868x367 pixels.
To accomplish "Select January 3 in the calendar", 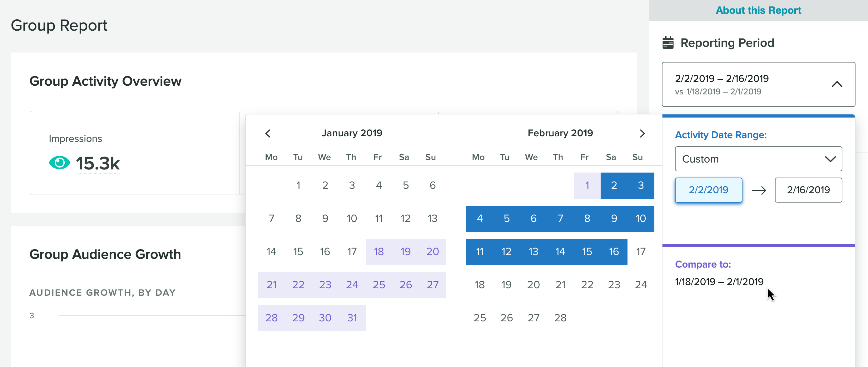I will click(352, 185).
